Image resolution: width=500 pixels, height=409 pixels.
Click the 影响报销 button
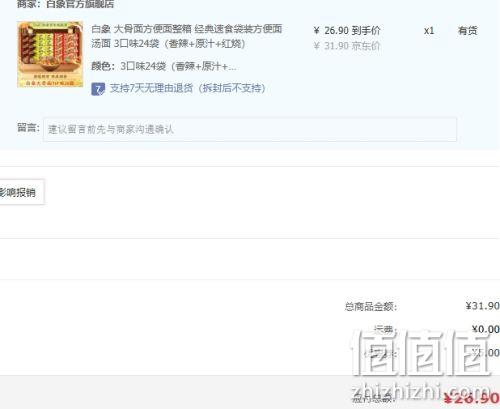pos(20,192)
